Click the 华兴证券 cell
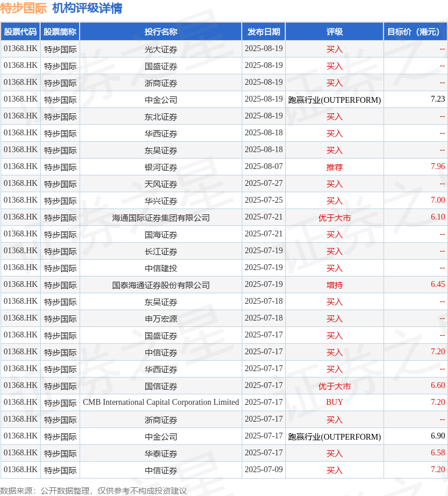 click(161, 201)
